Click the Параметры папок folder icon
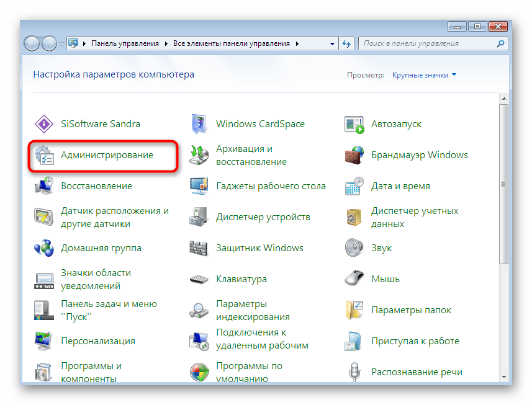The width and height of the screenshot is (532, 405). point(354,310)
